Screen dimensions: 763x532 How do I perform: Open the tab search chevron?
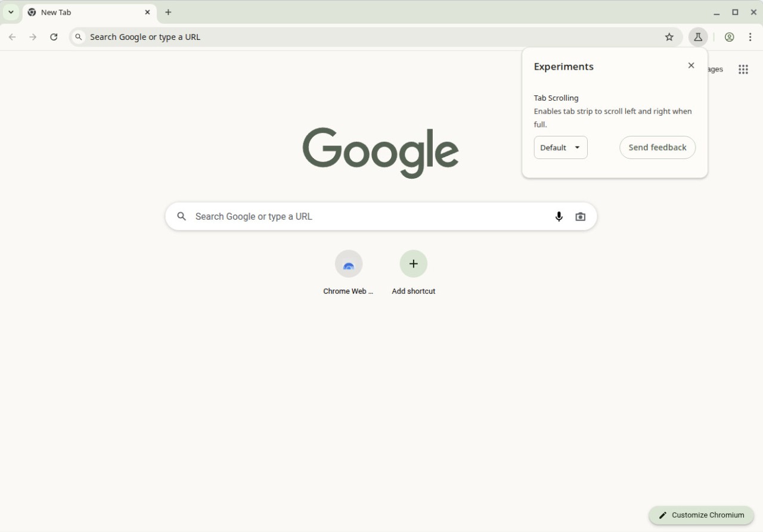click(x=10, y=12)
